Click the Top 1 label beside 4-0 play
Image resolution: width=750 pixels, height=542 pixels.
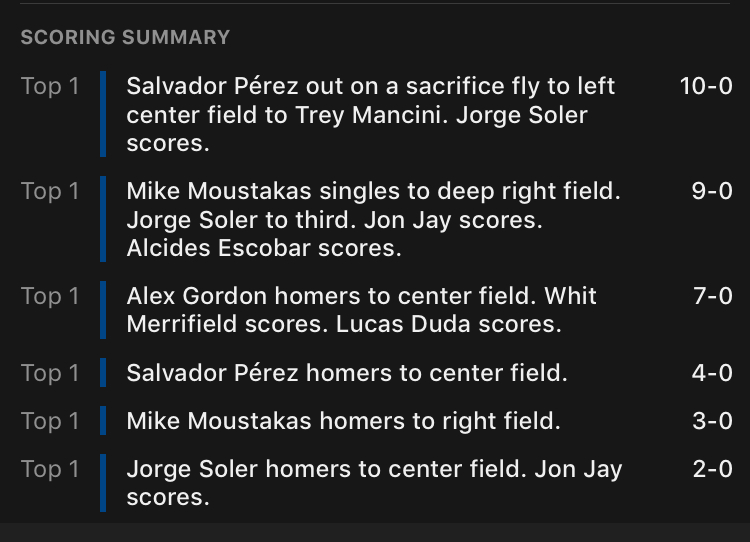pyautogui.click(x=50, y=373)
